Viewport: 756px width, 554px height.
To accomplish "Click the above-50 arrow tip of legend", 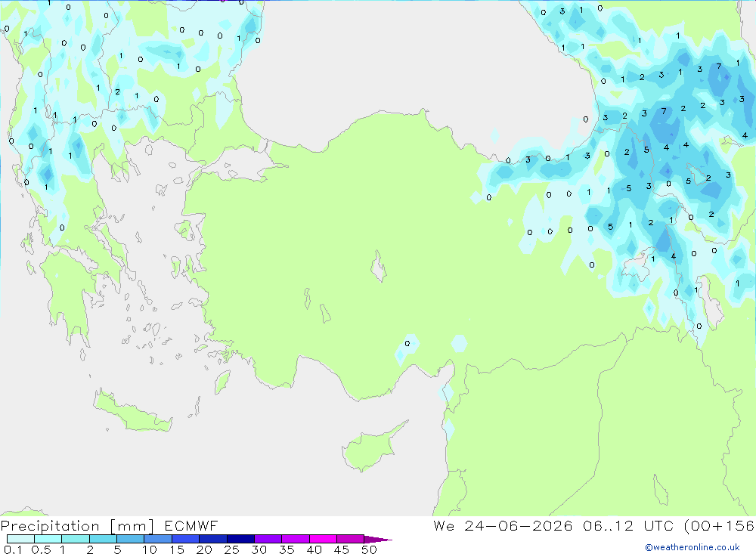I will point(378,539).
